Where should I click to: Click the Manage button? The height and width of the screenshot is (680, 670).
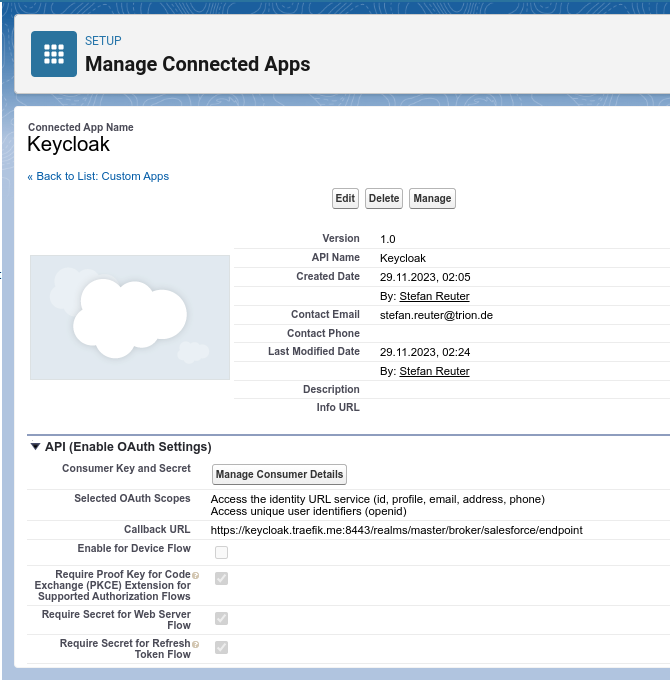coord(432,198)
